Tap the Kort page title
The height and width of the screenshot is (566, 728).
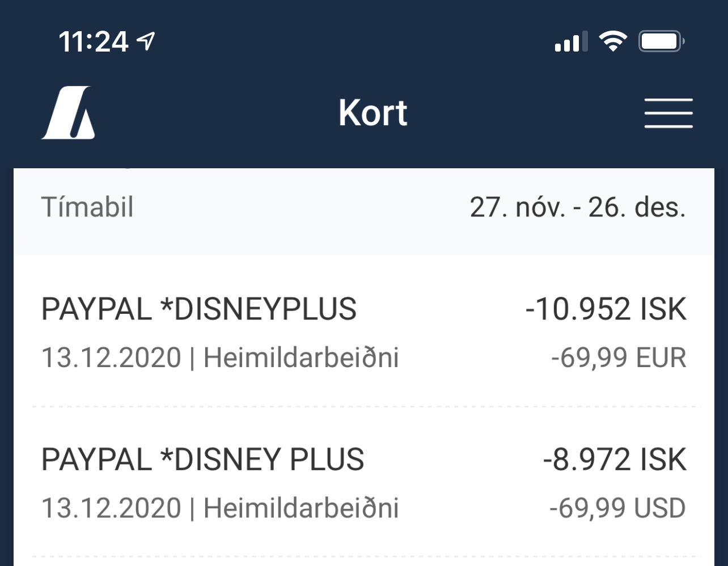pyautogui.click(x=373, y=113)
